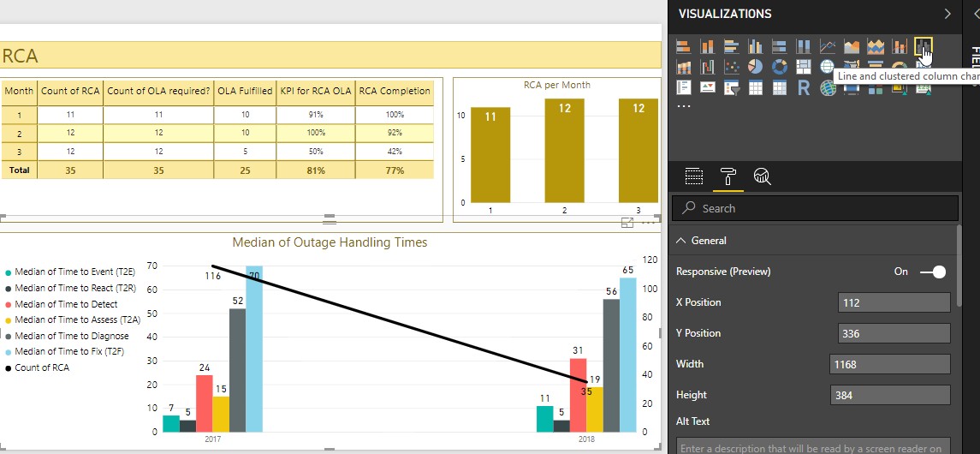The width and height of the screenshot is (980, 454).
Task: Click the Count of RCA column header
Action: coord(70,92)
